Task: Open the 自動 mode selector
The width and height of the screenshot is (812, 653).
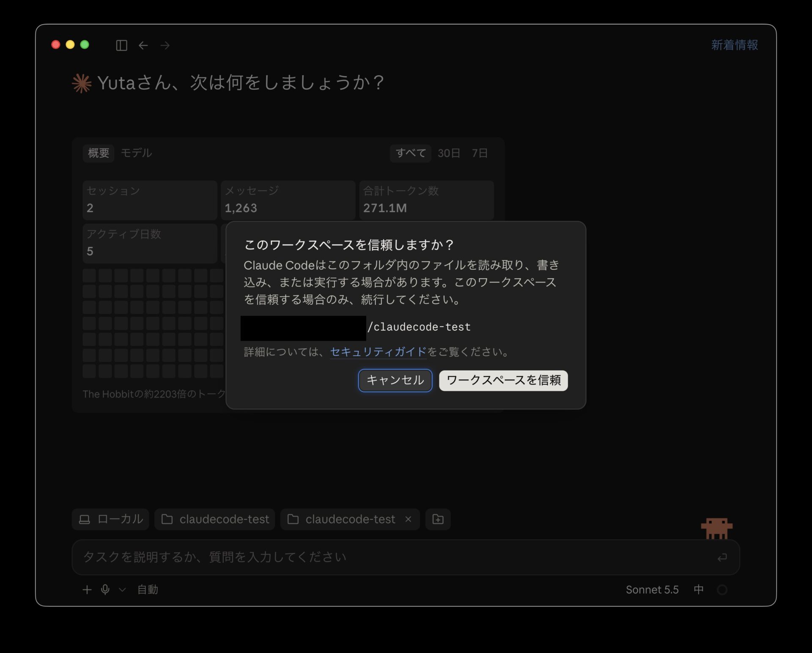Action: 148,590
